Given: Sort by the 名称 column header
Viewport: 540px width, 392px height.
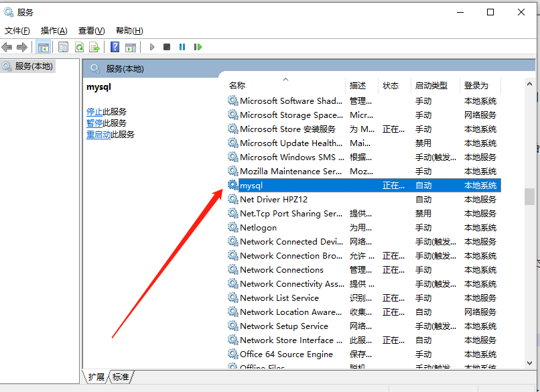Looking at the screenshot, I should coord(286,85).
